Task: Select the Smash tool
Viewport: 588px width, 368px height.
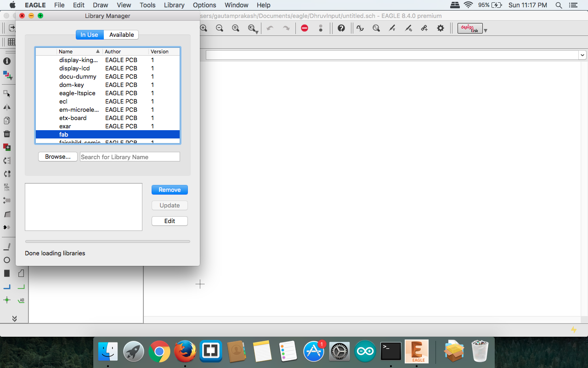Action: click(x=7, y=201)
